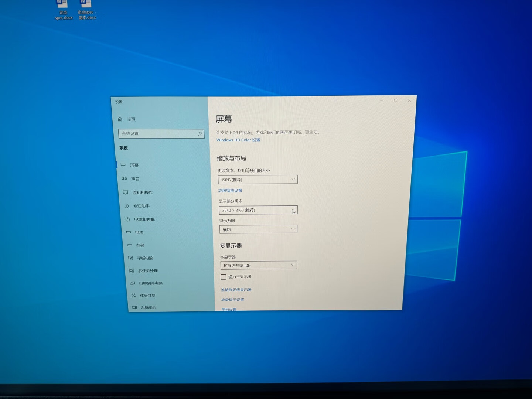
Task: Click the 查找设置 search field
Action: tap(161, 133)
